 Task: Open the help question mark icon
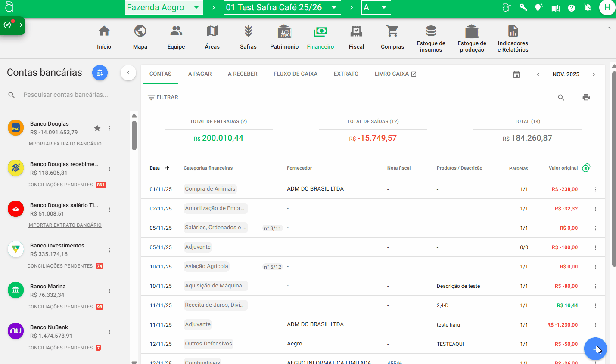click(x=571, y=8)
